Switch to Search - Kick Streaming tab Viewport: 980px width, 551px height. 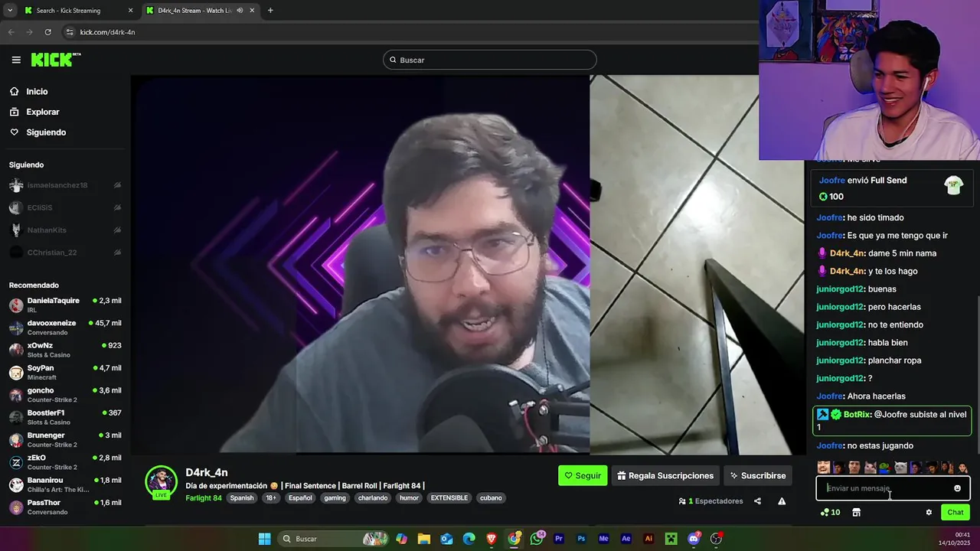click(77, 11)
